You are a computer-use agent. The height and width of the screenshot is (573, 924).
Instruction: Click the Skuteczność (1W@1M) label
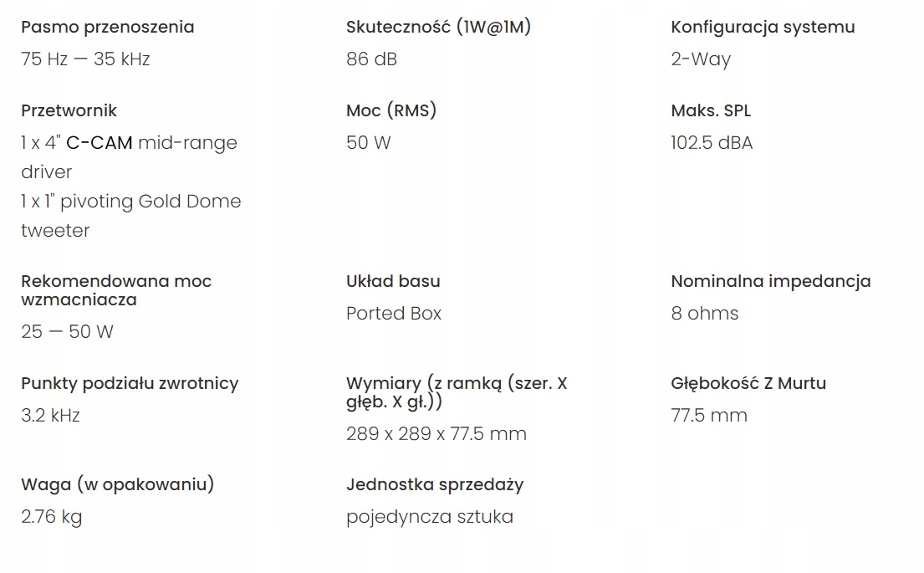tap(438, 27)
